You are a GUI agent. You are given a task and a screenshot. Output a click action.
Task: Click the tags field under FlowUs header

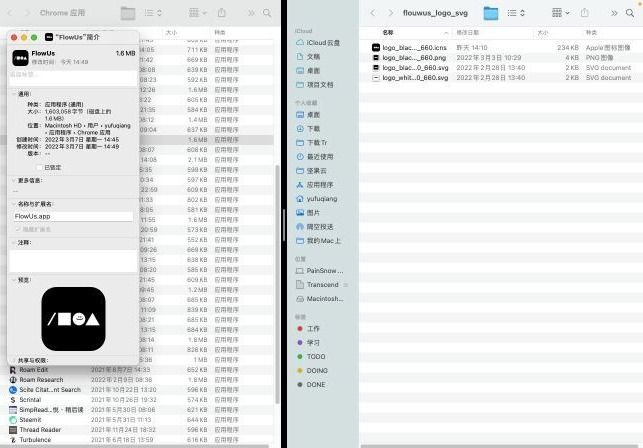click(73, 78)
